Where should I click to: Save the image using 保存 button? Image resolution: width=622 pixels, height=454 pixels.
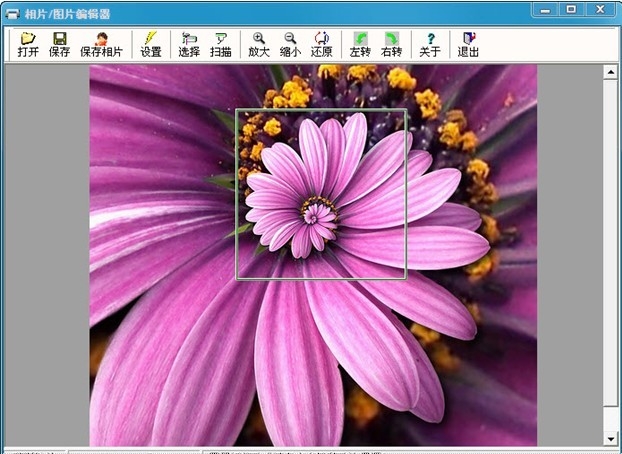tap(60, 44)
